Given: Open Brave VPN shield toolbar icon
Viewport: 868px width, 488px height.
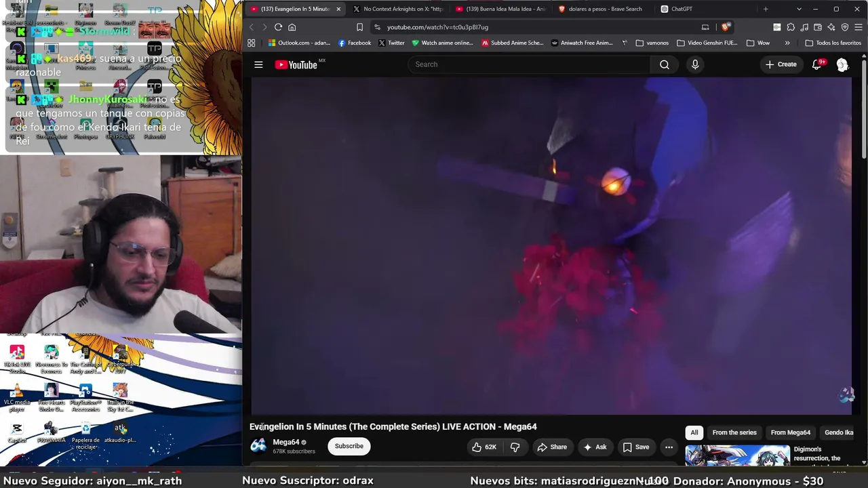Looking at the screenshot, I should click(845, 27).
